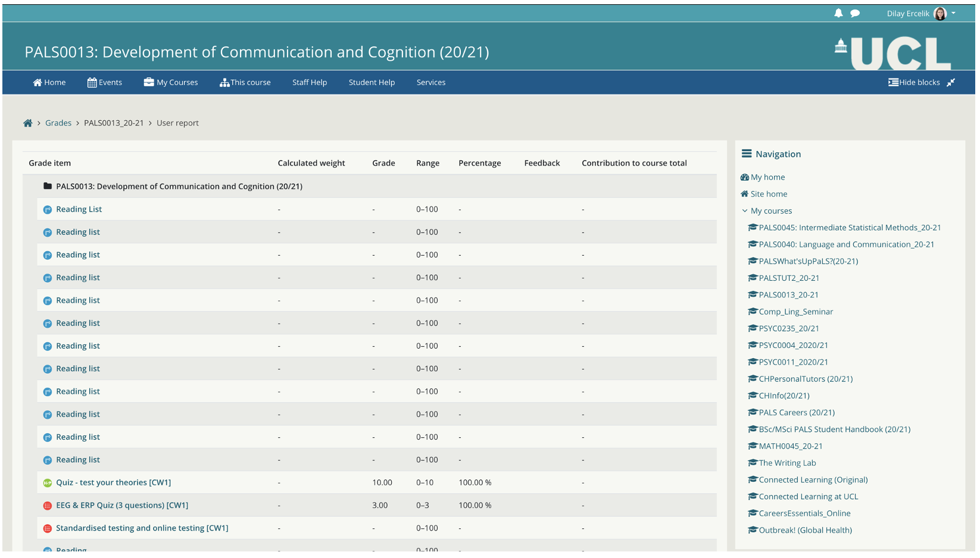
Task: Open Site home in Navigation
Action: [x=769, y=194]
